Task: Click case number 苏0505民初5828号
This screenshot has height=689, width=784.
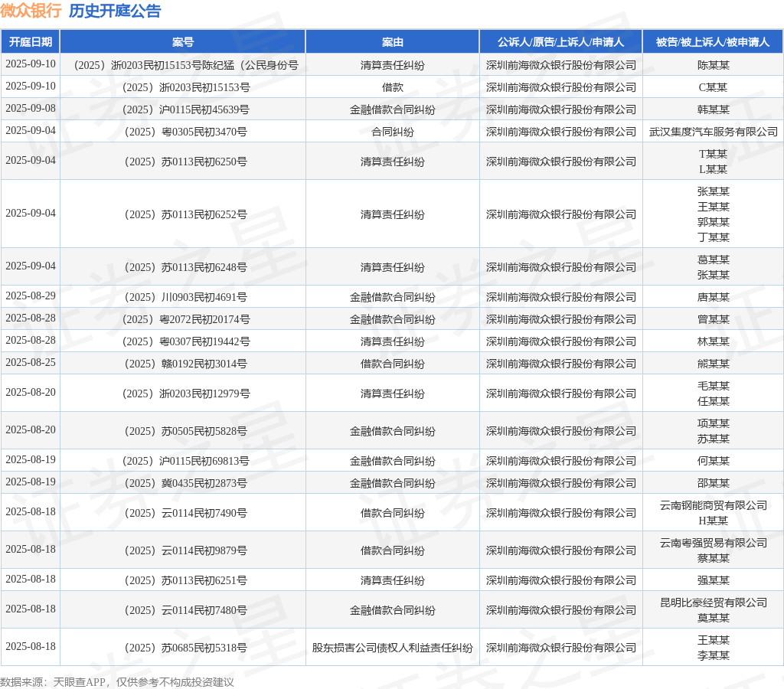Action: 186,431
